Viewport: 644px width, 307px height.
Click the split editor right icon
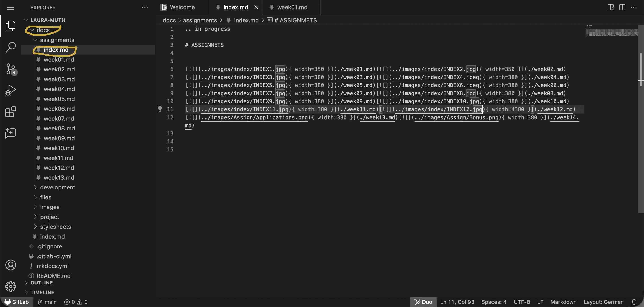coord(622,7)
